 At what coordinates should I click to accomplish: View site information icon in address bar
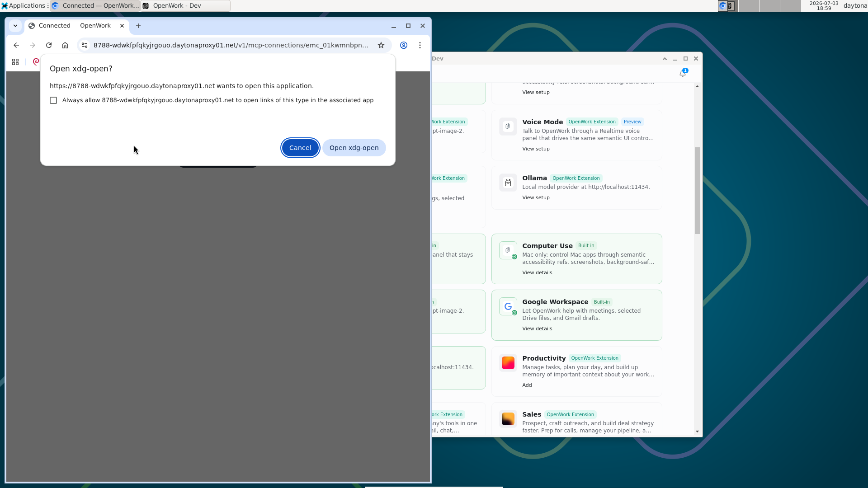pyautogui.click(x=85, y=45)
